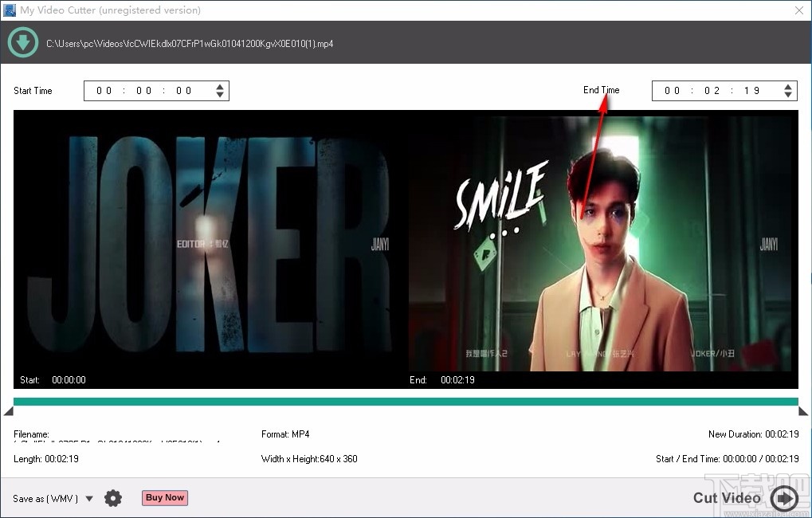Select End Time hours field

pos(673,91)
